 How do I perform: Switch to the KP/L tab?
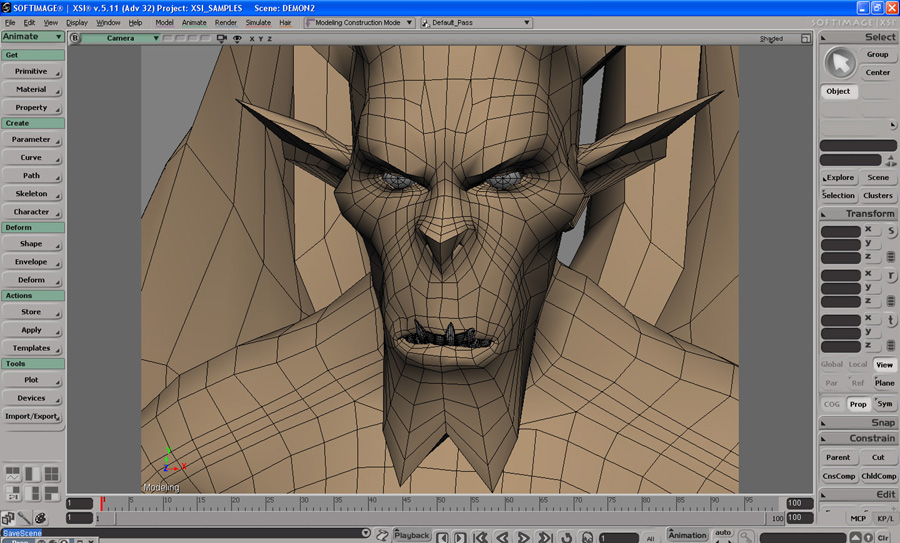tap(885, 518)
